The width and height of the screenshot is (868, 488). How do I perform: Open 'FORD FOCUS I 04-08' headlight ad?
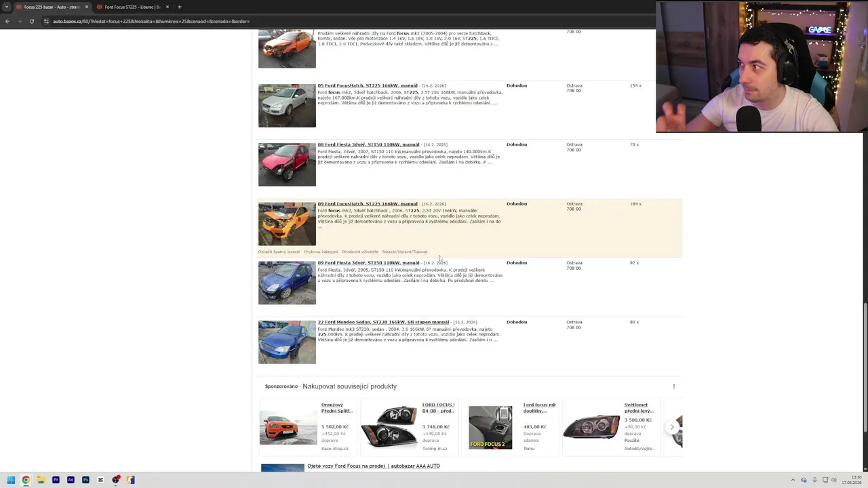[x=438, y=408]
